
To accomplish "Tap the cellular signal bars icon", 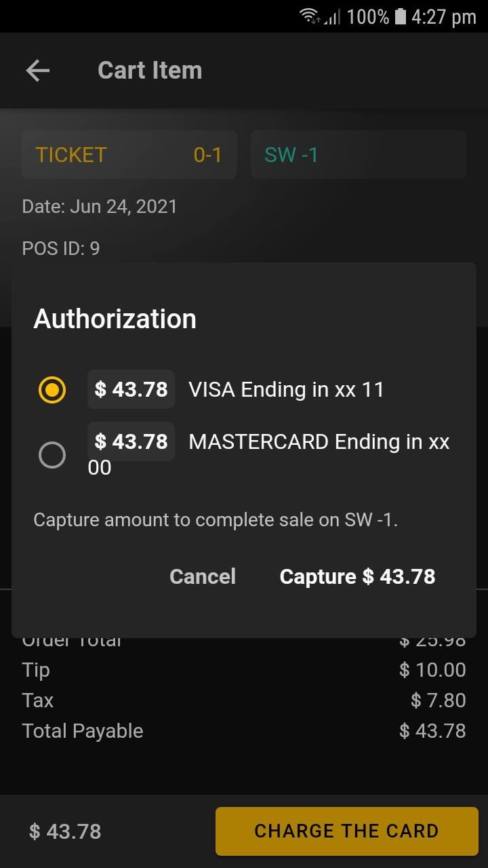I will (x=332, y=17).
